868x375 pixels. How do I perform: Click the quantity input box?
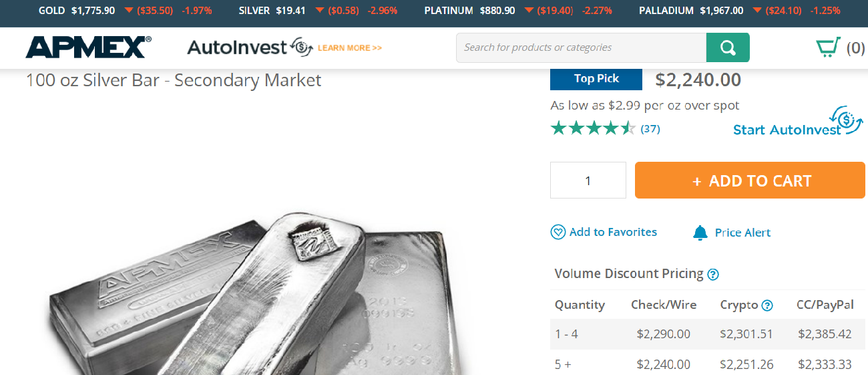pos(588,180)
